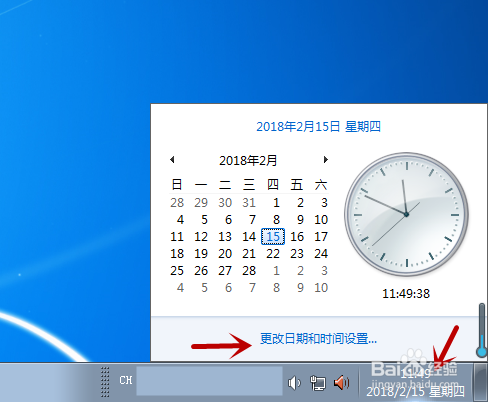Click the 日 Sunday column header
The image size is (488, 402).
point(177,184)
